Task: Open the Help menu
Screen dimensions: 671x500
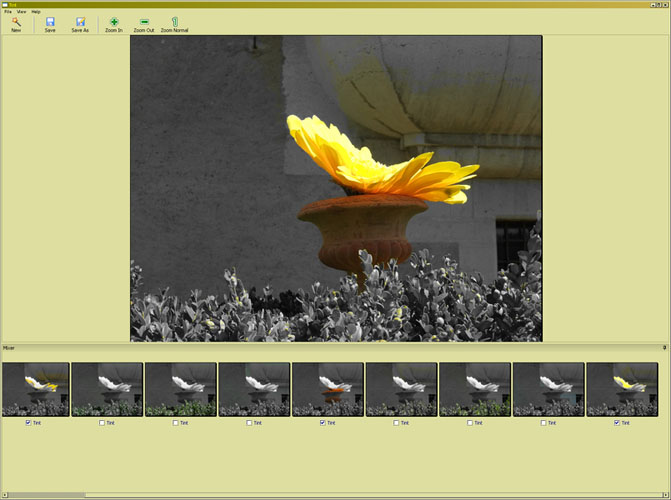Action: (36, 11)
